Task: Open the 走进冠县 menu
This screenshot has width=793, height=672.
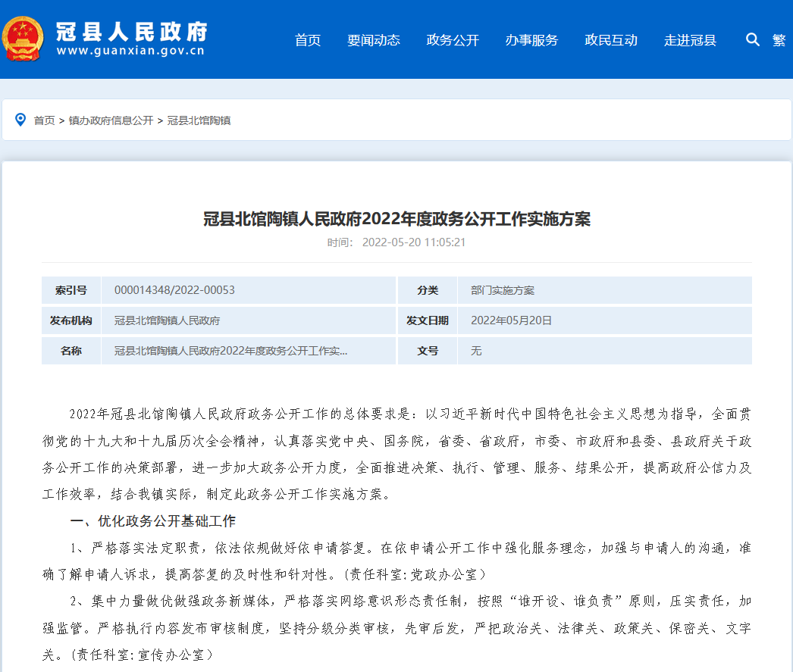Action: pos(690,40)
